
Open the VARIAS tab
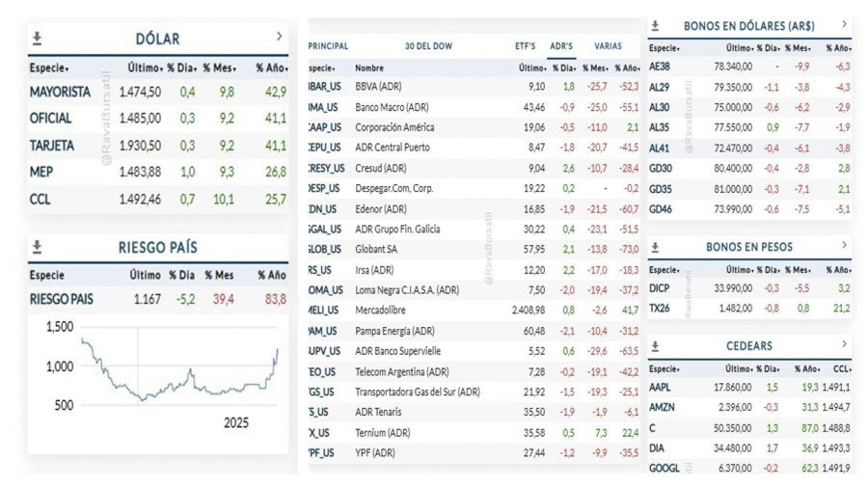[608, 45]
